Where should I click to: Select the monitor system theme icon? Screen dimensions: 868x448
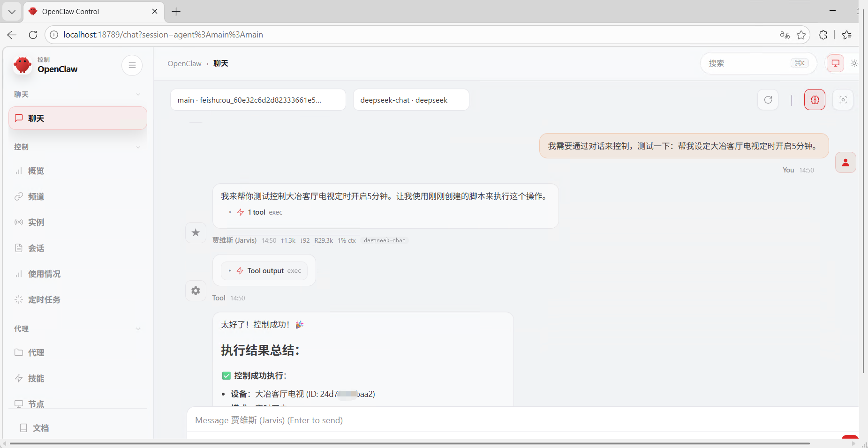tap(835, 63)
